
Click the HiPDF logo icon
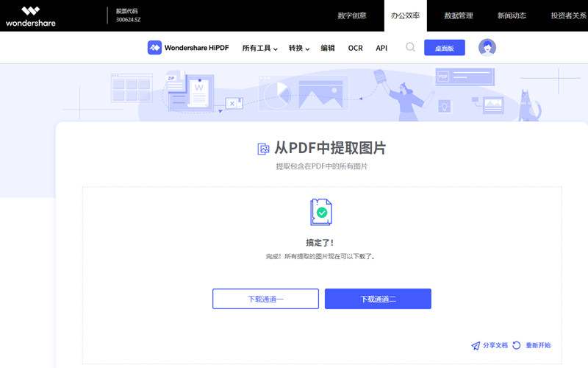(x=154, y=48)
